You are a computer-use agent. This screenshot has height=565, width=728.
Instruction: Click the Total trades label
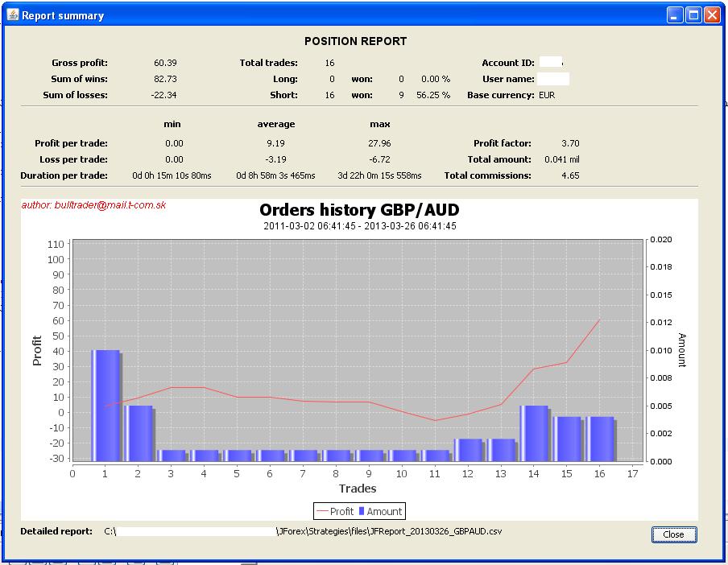click(x=269, y=63)
